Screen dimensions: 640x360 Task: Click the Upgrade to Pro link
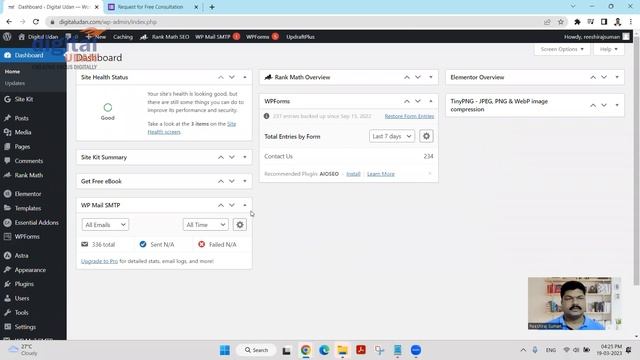click(99, 261)
